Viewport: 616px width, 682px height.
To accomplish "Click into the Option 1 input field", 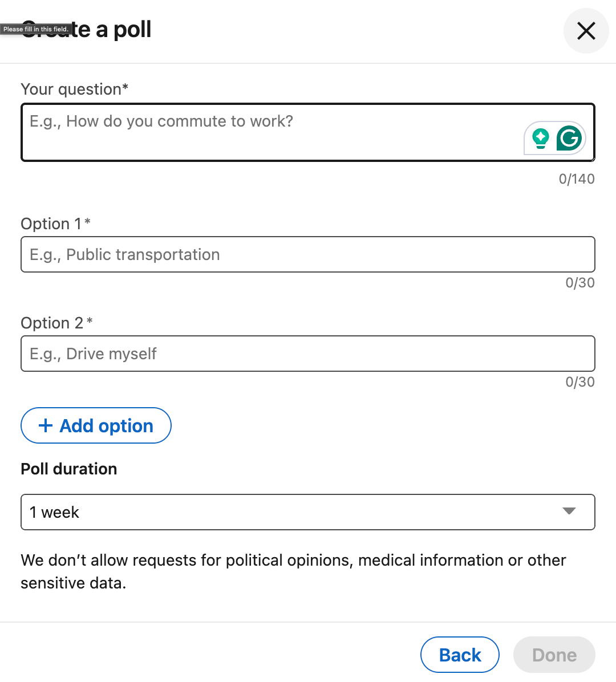I will 307,254.
